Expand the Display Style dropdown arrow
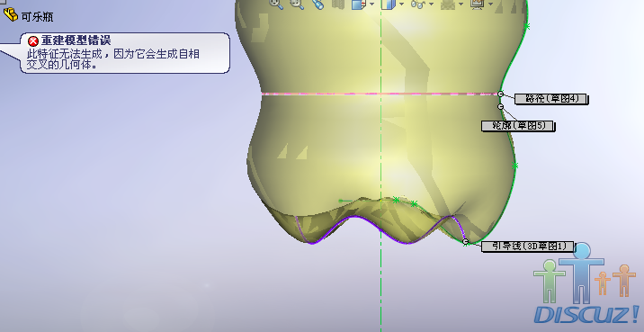Image resolution: width=644 pixels, height=332 pixels. pos(401,4)
